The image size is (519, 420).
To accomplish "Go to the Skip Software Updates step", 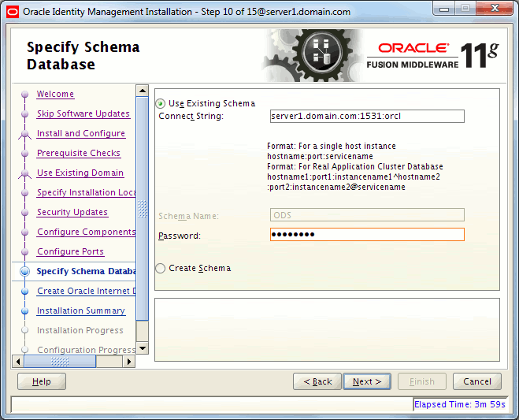I will click(83, 113).
